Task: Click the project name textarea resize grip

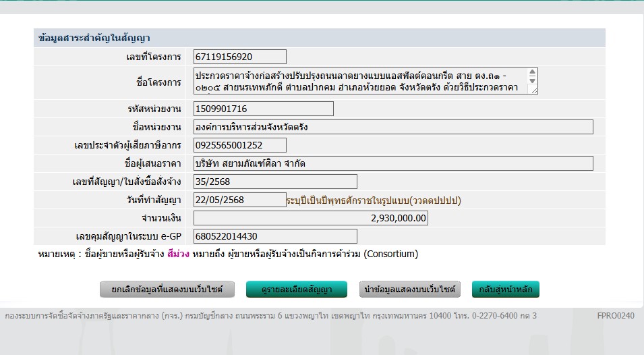Action: coord(533,91)
